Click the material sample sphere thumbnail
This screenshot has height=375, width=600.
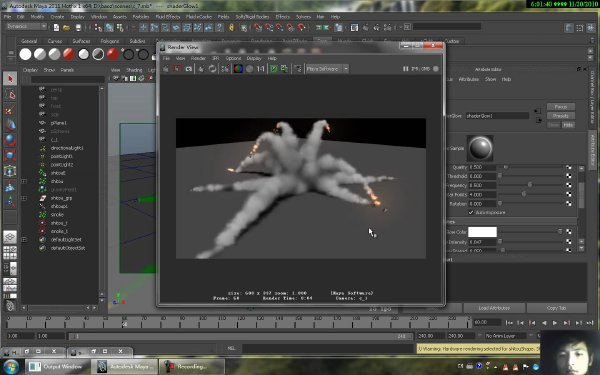tap(480, 148)
